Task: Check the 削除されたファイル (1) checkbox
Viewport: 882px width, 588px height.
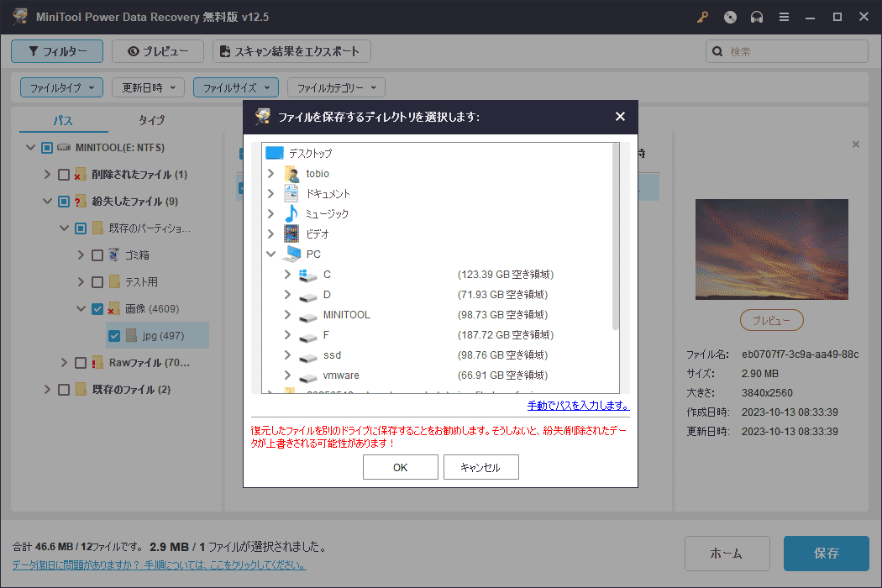Action: click(64, 175)
